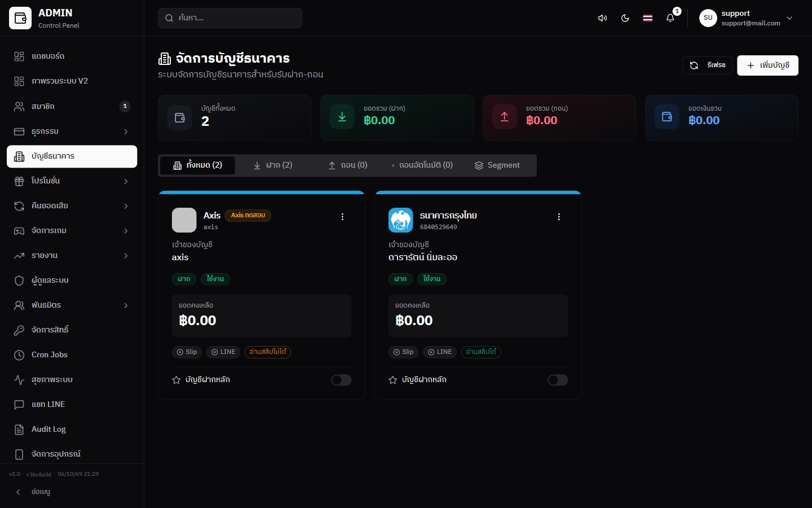Click the อ่านสลิปไม่ได้ badge on Axis card
Viewport: 812px width, 508px height.
coord(268,352)
